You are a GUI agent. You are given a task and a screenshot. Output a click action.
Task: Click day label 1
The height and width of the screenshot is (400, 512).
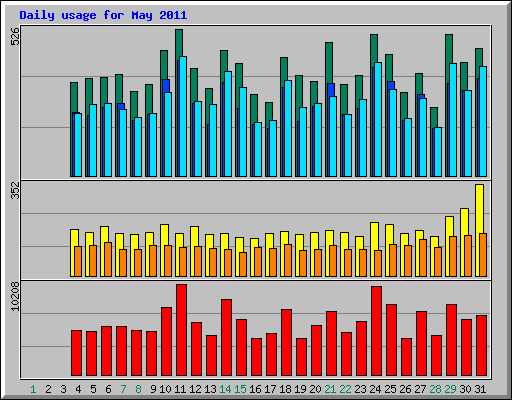[33, 389]
